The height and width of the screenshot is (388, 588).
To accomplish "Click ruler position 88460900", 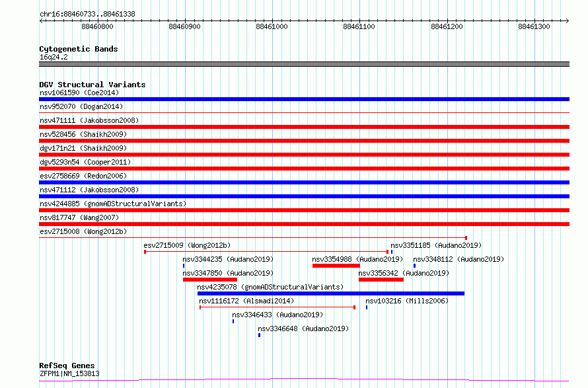I will pyautogui.click(x=184, y=26).
